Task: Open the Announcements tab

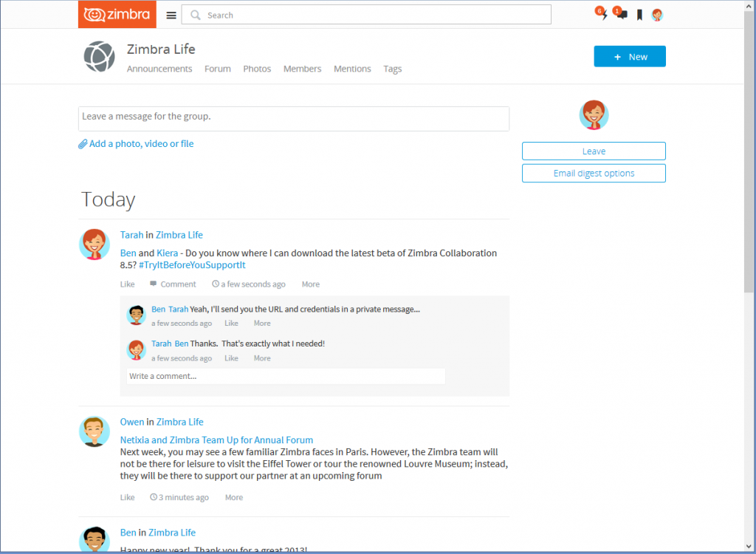Action: pos(159,69)
